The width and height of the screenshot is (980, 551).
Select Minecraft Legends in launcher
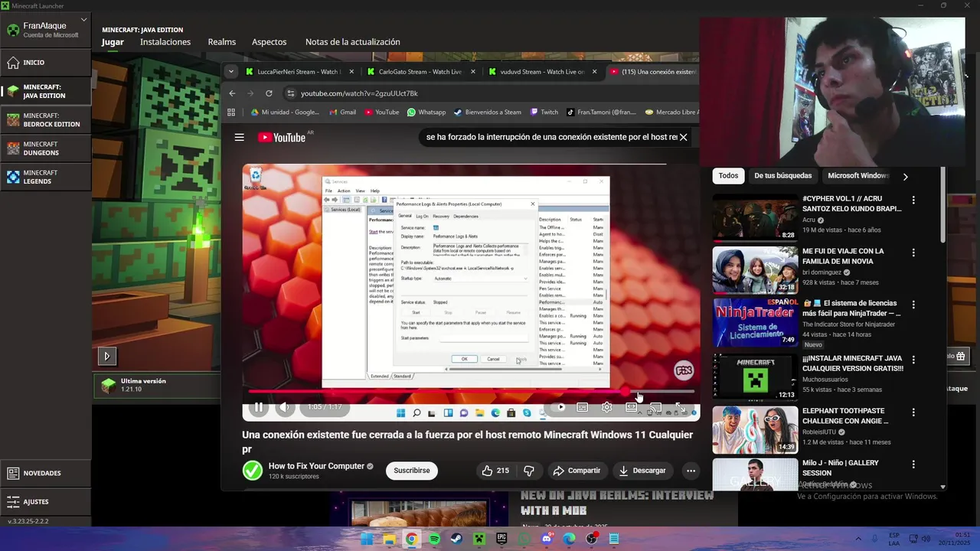(45, 177)
